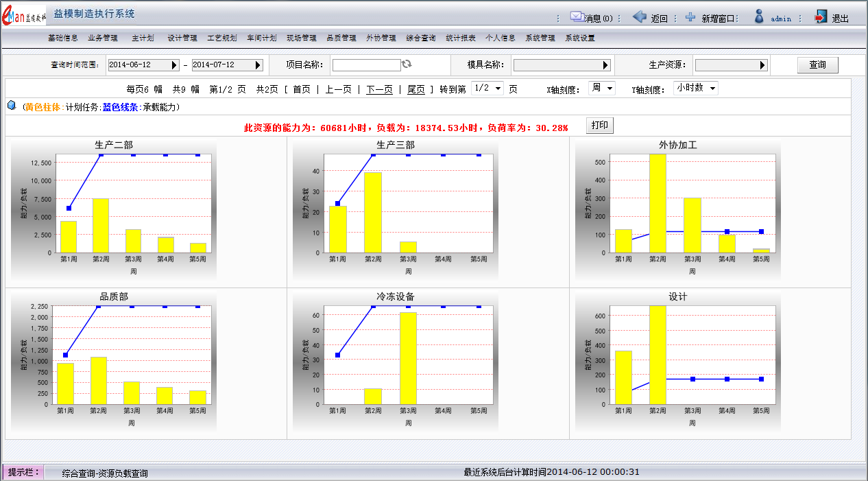Open the 综合查询 menu
The image size is (868, 481).
pos(420,38)
